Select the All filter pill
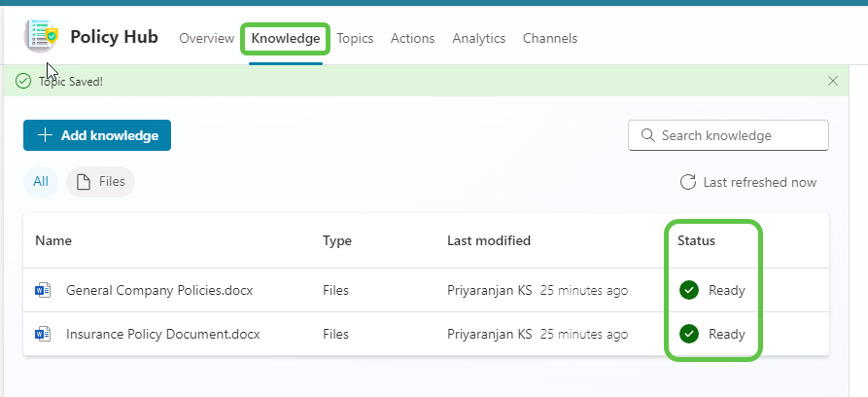This screenshot has width=868, height=397. click(41, 182)
